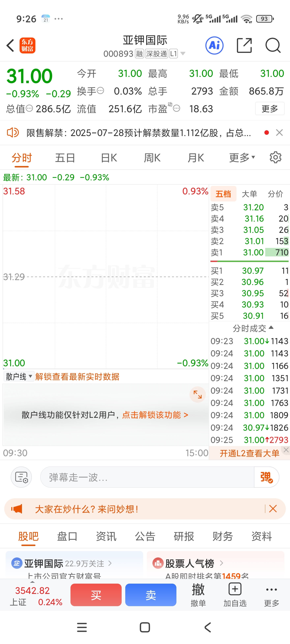The width and height of the screenshot is (290, 644).
Task: Switch to the 分价 tab
Action: 275,194
